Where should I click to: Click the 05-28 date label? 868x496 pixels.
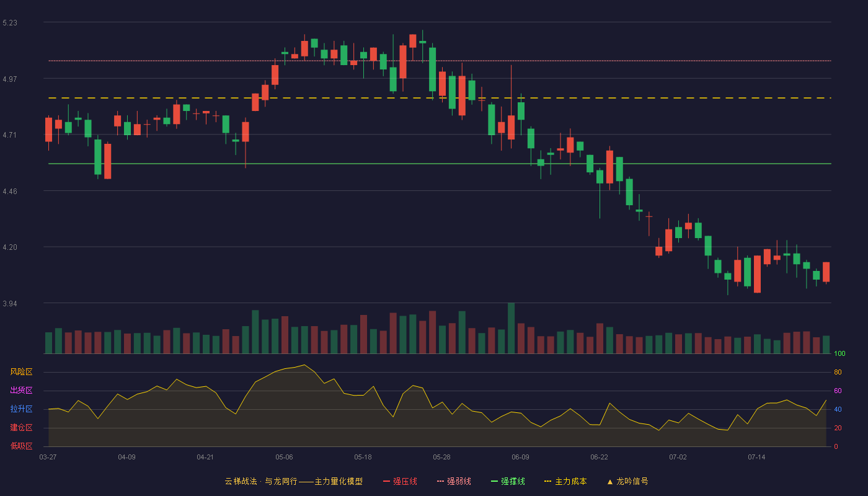pos(441,457)
